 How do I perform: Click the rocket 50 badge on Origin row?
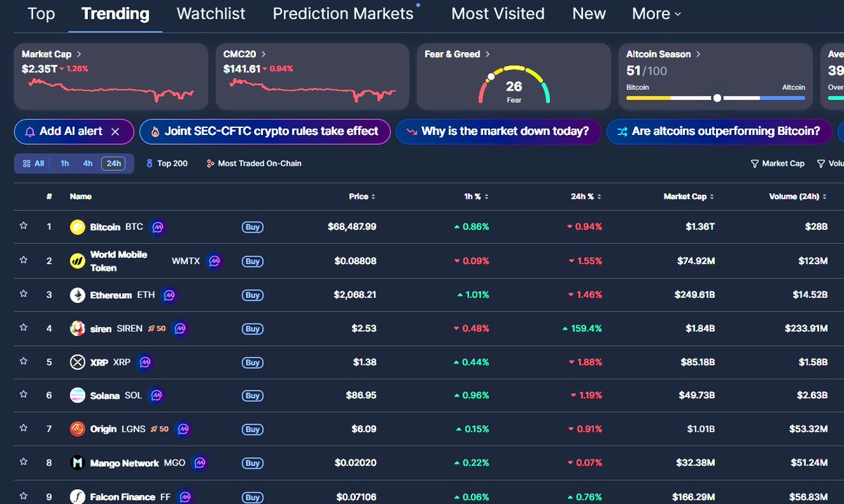point(160,429)
